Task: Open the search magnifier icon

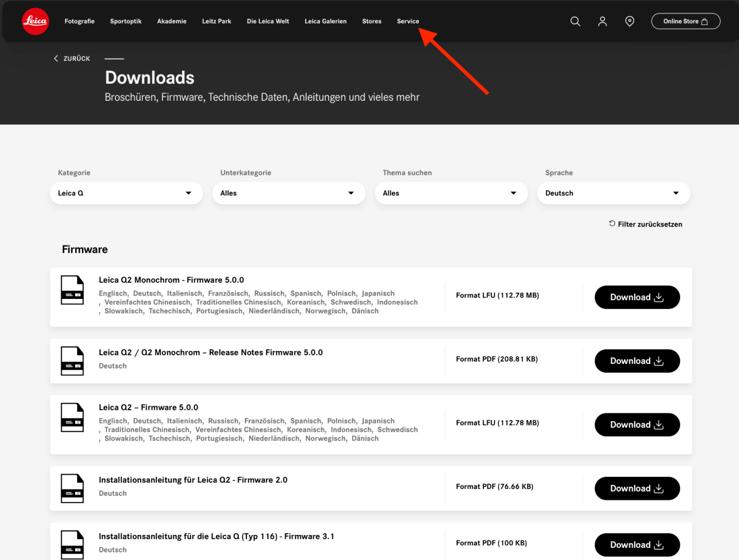Action: (x=575, y=22)
